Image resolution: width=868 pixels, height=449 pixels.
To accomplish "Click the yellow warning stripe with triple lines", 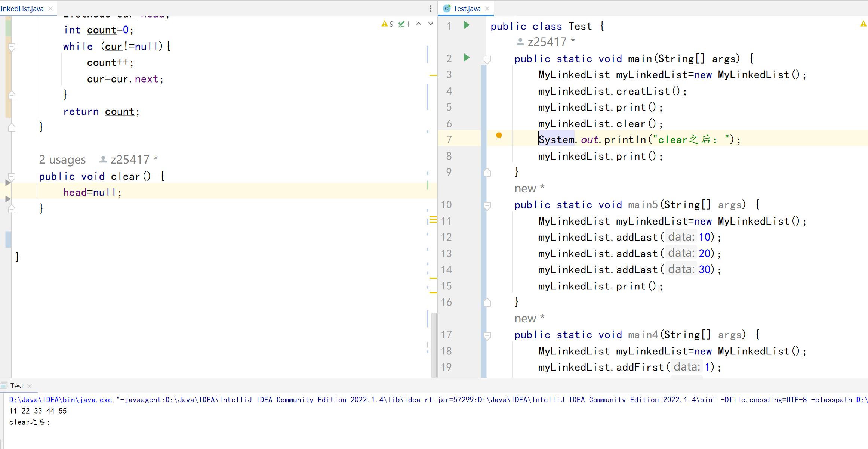I will point(433,219).
